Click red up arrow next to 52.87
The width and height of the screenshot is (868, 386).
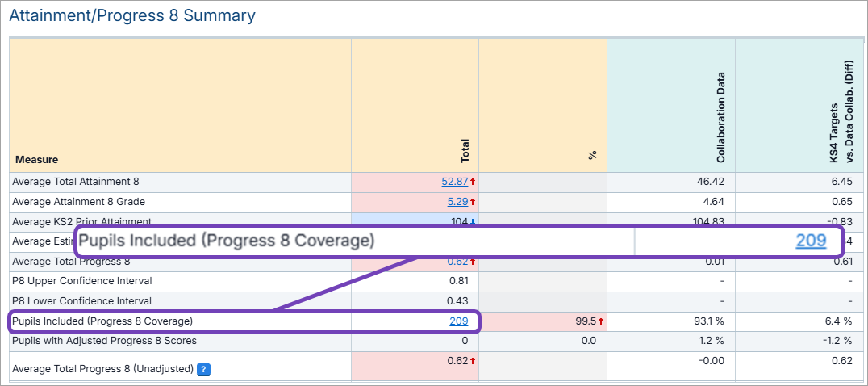(473, 182)
